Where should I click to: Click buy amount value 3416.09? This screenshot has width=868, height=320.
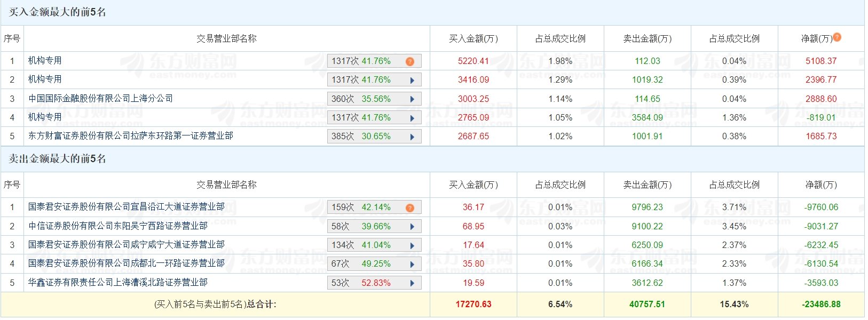473,80
